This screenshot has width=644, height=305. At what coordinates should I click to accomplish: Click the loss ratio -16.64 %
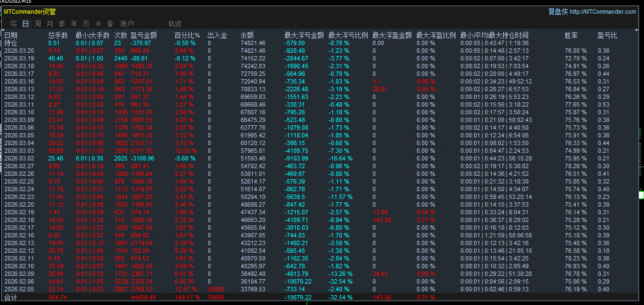[x=341, y=158]
